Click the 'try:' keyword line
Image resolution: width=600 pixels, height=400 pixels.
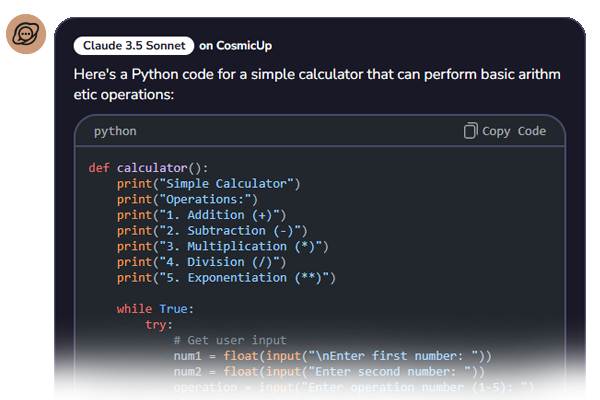point(158,325)
